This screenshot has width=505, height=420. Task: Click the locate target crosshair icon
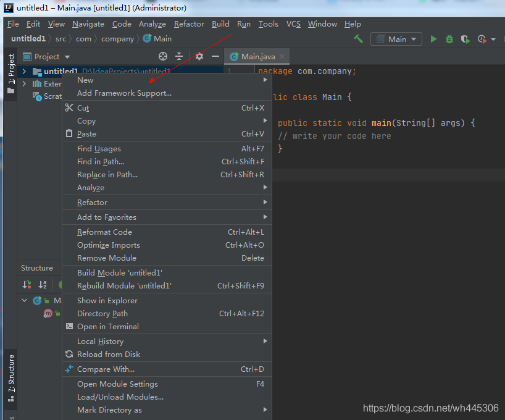pos(163,56)
